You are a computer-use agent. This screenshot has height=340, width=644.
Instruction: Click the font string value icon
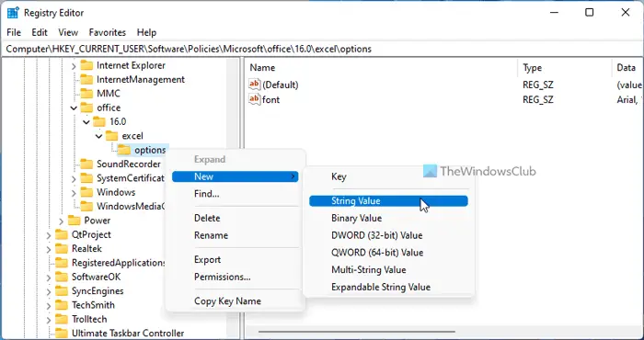[255, 99]
